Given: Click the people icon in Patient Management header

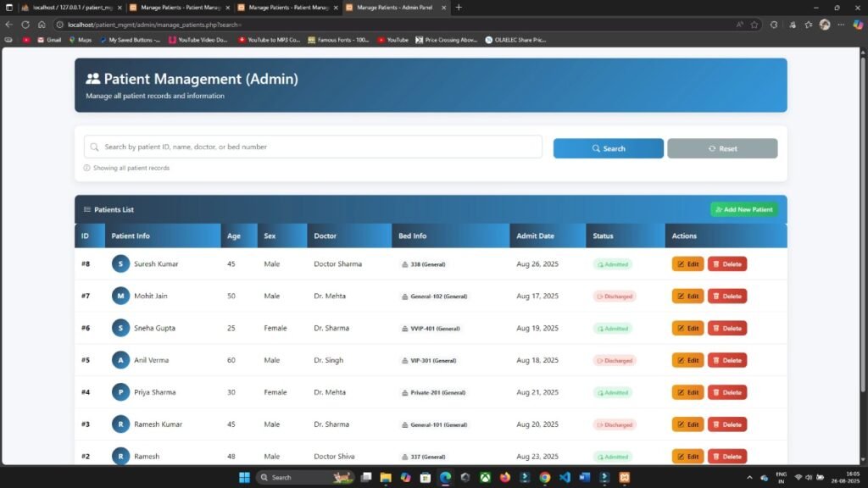Looking at the screenshot, I should [x=93, y=78].
